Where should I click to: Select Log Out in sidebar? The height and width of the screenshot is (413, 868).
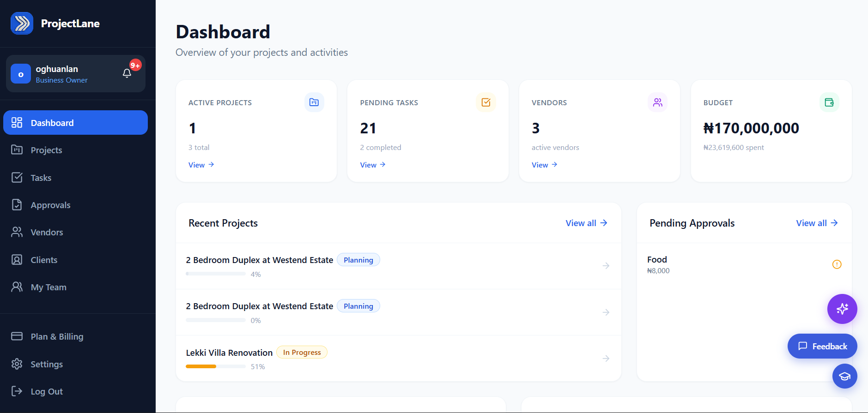pos(75,391)
